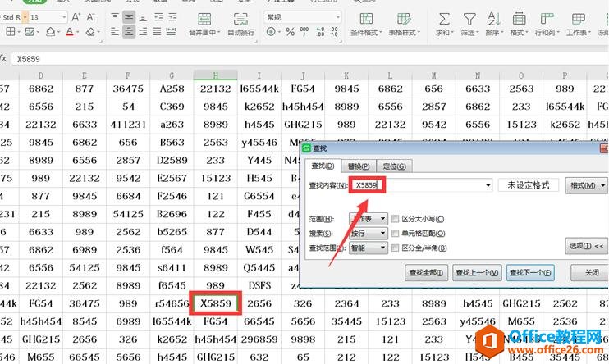Click the Sum (求和) icon
This screenshot has height=364, width=609.
[x=443, y=18]
